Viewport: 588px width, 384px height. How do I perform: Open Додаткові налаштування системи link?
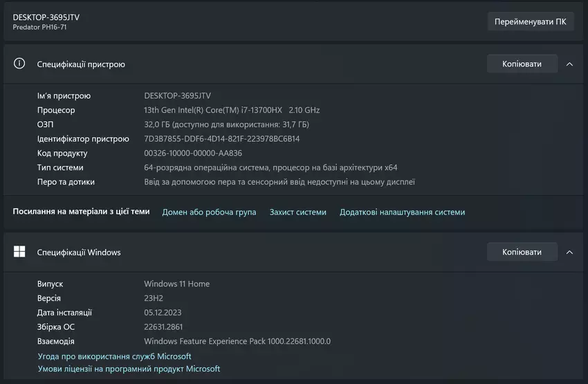click(402, 212)
